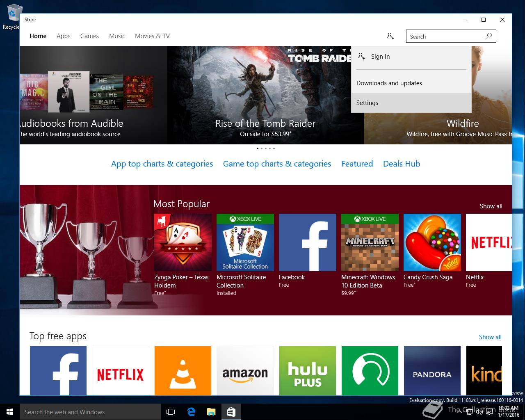525x420 pixels.
Task: Click the volume icon in the system tray
Action: [x=479, y=411]
